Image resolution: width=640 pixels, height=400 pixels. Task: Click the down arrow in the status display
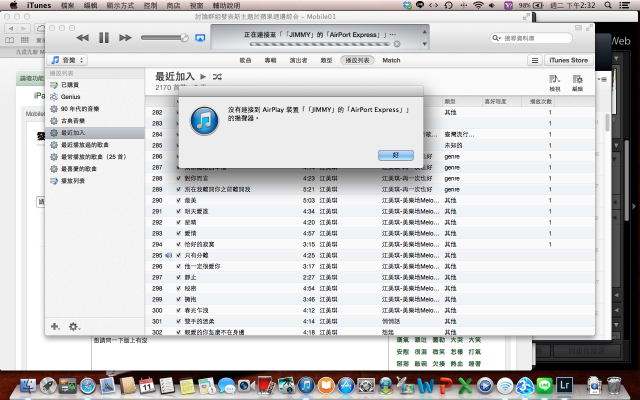pos(424,44)
